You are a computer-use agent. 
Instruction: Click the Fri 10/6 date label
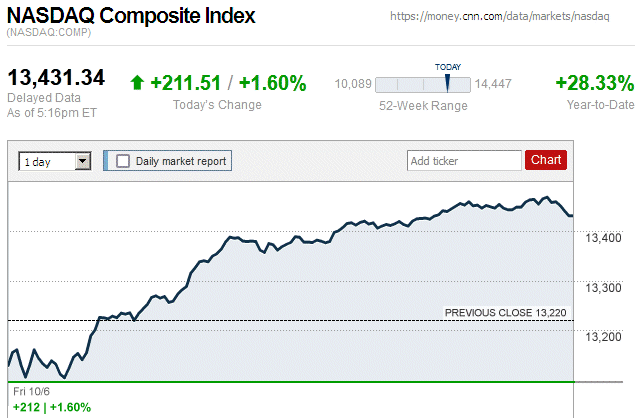click(31, 391)
